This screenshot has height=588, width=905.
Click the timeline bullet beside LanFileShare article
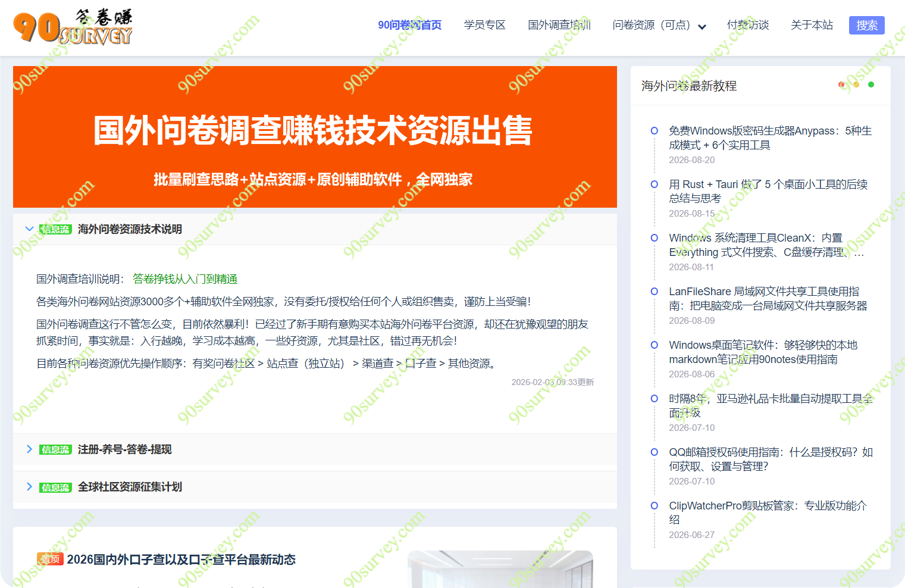click(655, 292)
